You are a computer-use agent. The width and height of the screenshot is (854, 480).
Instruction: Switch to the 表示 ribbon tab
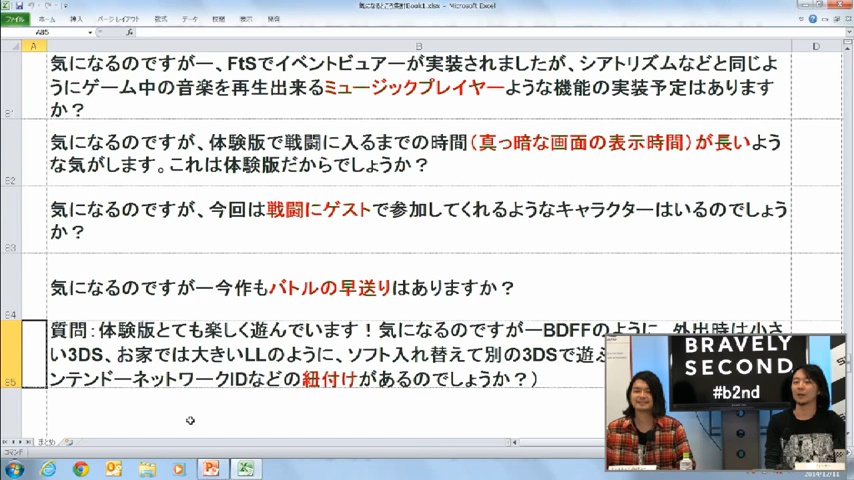pyautogui.click(x=246, y=19)
